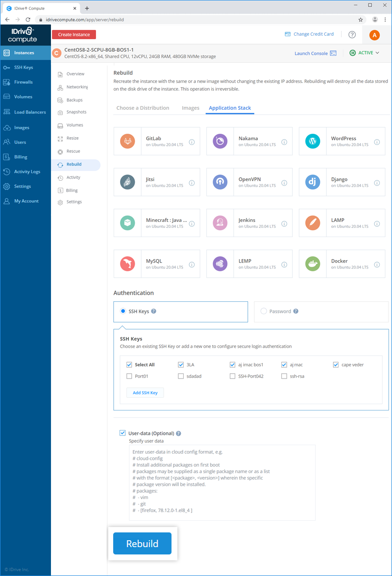392x576 pixels.
Task: Select the Docker application icon
Action: click(313, 264)
